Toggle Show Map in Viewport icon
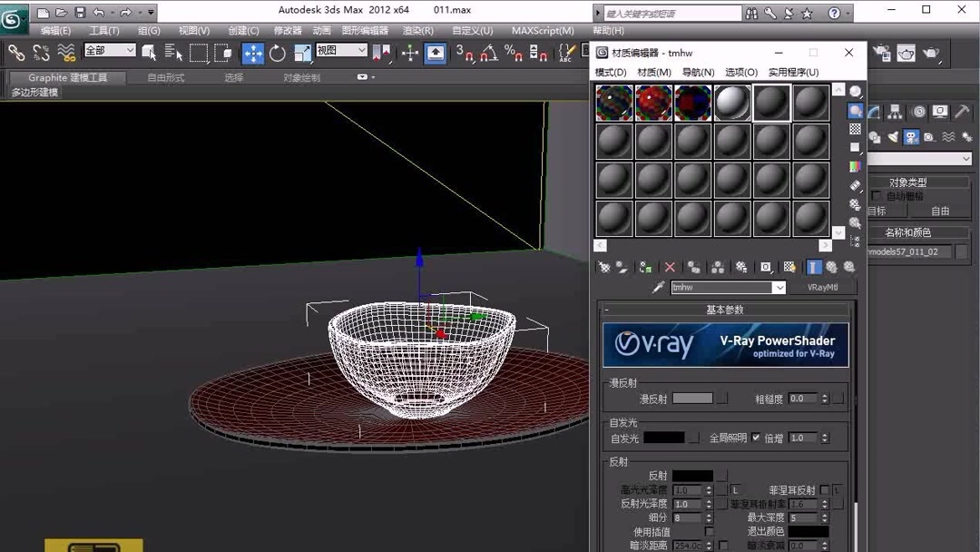Screen dimensions: 980x552 pos(788,266)
